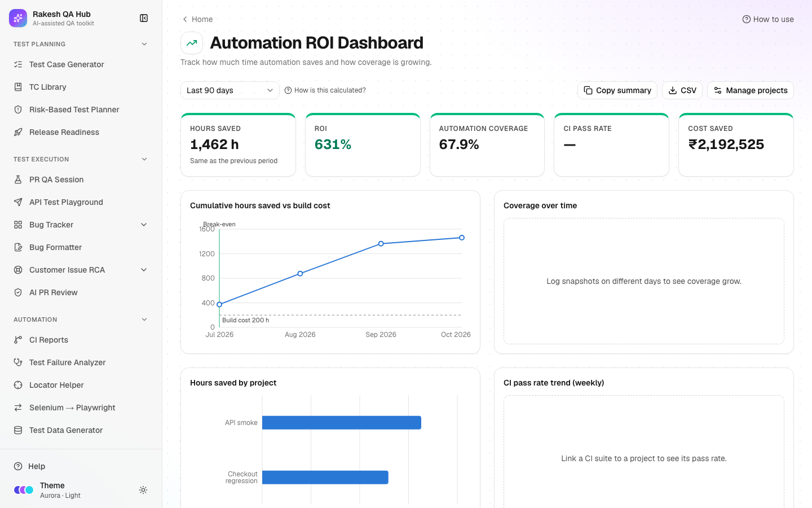
Task: Click How is this calculated? link
Action: (325, 90)
